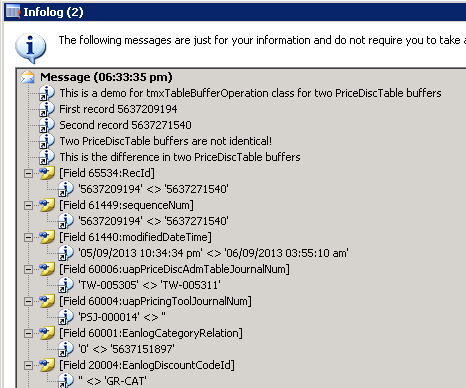The width and height of the screenshot is (466, 388).
Task: Click the large blue information bubble icon
Action: pos(30,48)
